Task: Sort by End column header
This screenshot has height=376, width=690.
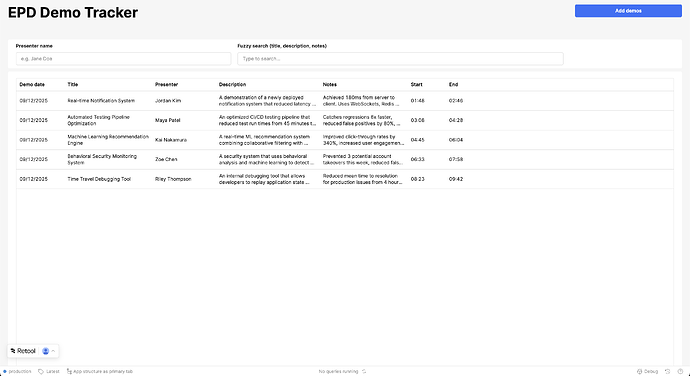Action: [453, 85]
